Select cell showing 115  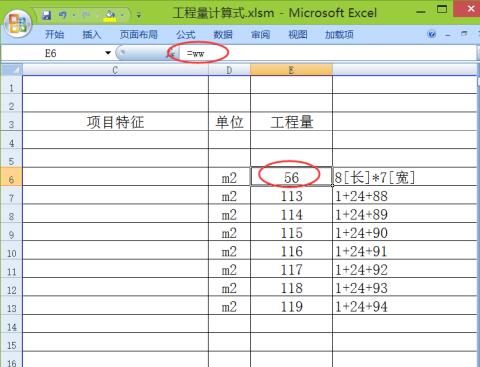[291, 232]
